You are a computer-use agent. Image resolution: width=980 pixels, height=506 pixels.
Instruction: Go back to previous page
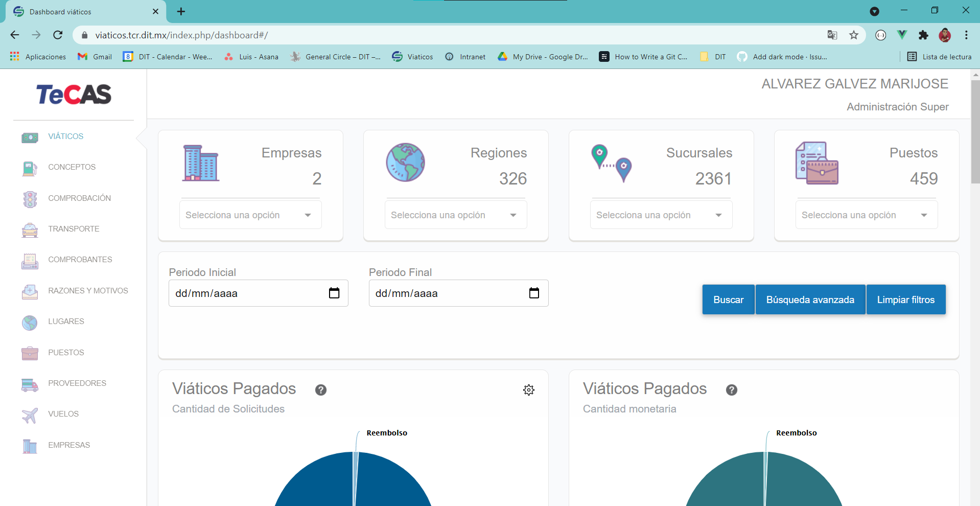coord(15,35)
